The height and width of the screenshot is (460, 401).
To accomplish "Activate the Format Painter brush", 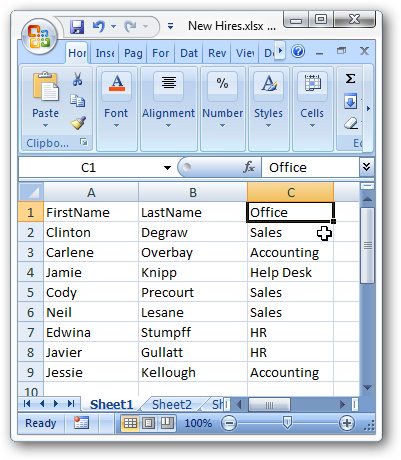I will tap(78, 123).
